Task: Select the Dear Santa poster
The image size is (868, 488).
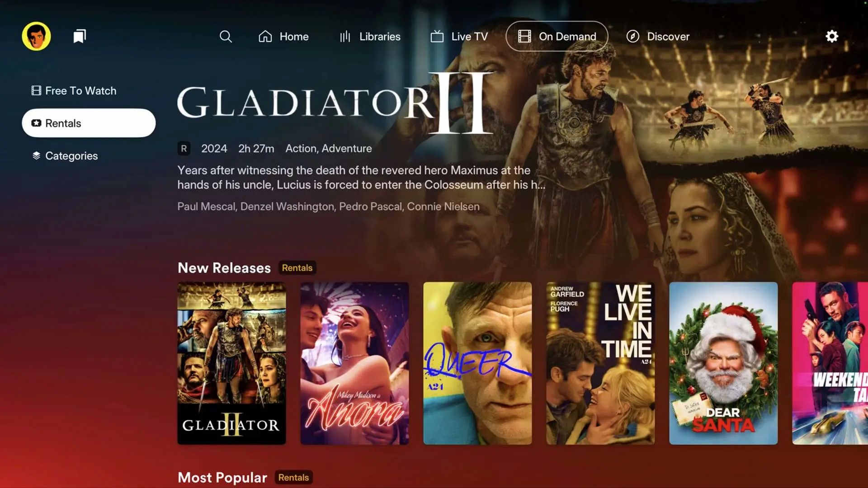Action: coord(723,363)
